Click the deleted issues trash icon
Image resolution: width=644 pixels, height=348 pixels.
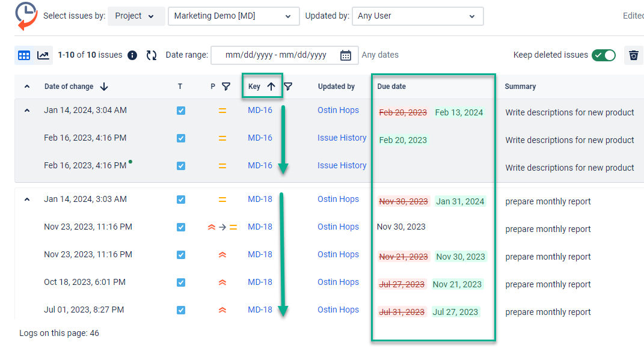[x=633, y=55]
